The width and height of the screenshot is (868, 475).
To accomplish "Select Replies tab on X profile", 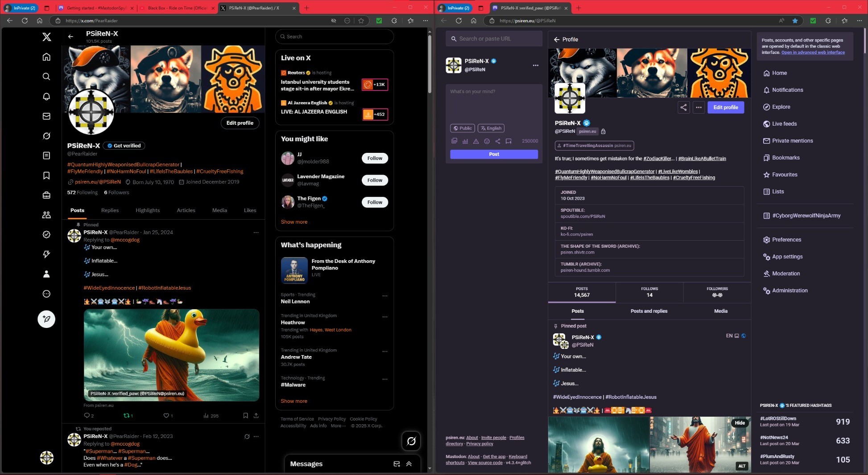I will click(110, 210).
